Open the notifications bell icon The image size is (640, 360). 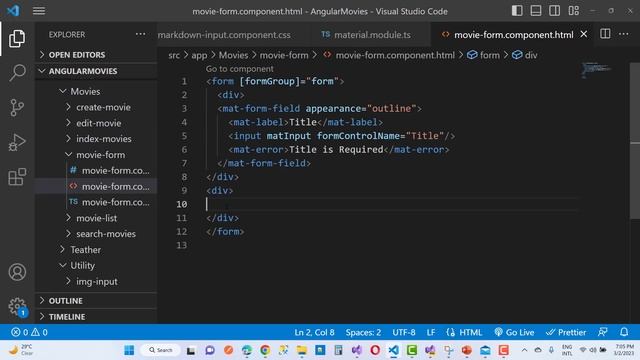(624, 332)
